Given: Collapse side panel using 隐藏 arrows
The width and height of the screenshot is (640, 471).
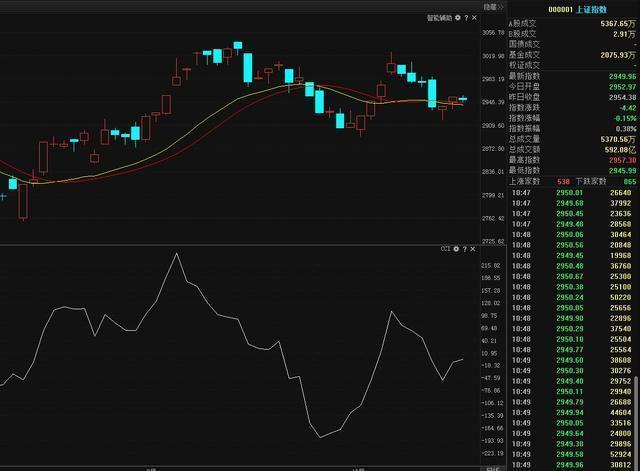Looking at the screenshot, I should [x=493, y=7].
